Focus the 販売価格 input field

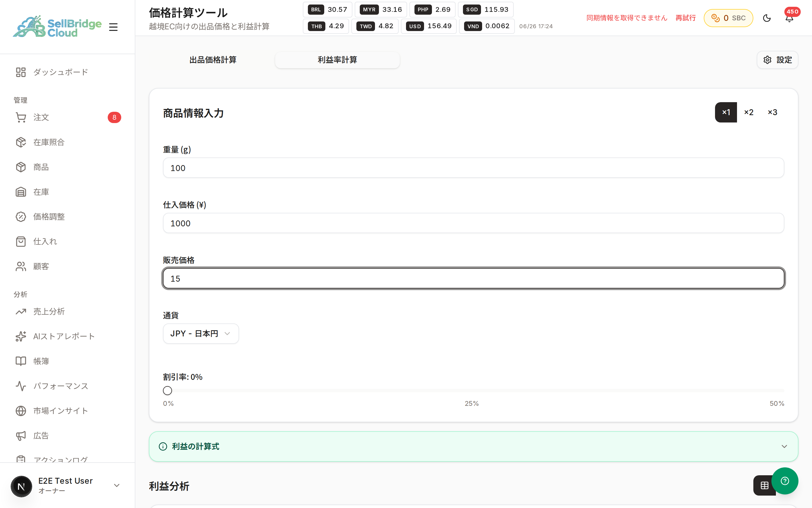pos(473,279)
